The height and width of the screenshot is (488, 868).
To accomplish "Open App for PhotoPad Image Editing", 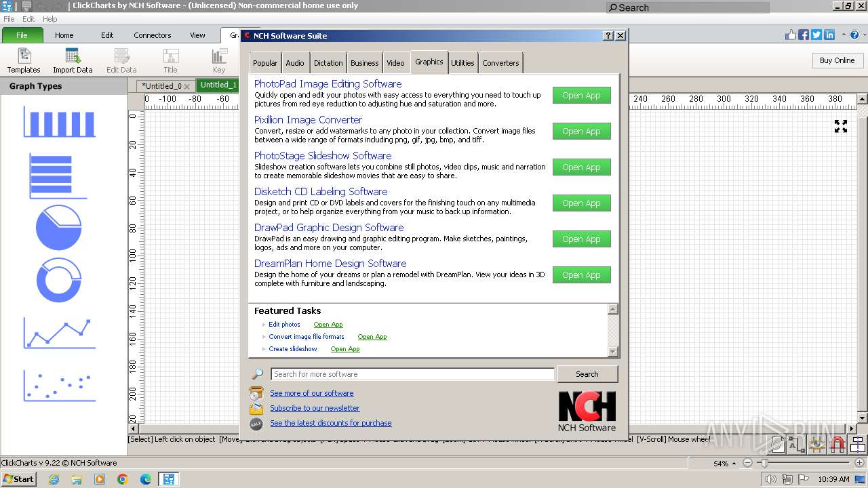I will (x=582, y=96).
